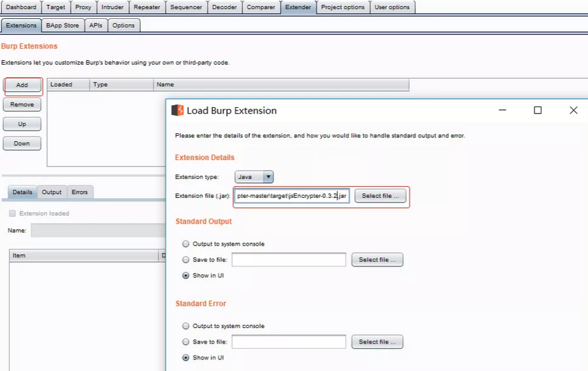Click Select file for Standard Output
The image size is (588, 371).
(377, 259)
